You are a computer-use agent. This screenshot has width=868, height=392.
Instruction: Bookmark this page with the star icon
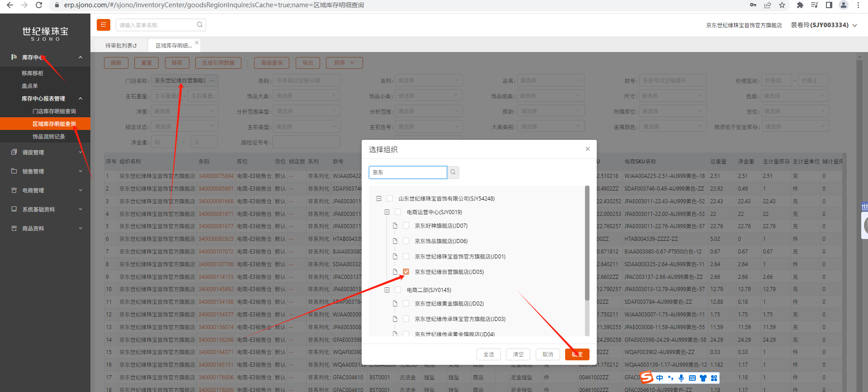tap(782, 5)
